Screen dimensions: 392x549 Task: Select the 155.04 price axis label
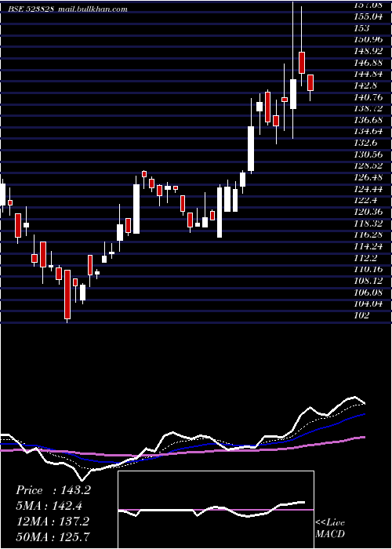[x=368, y=16]
